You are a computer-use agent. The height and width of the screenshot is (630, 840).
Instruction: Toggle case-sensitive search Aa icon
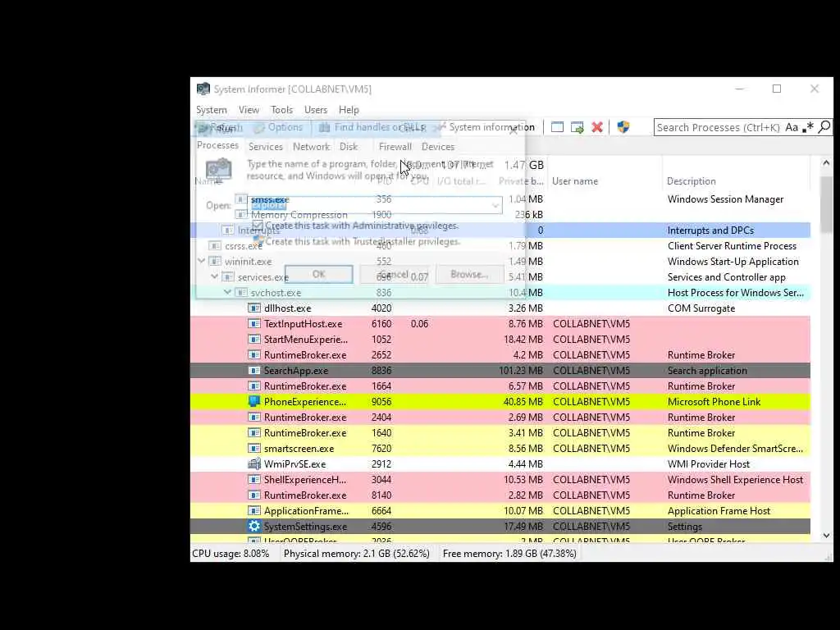(792, 127)
